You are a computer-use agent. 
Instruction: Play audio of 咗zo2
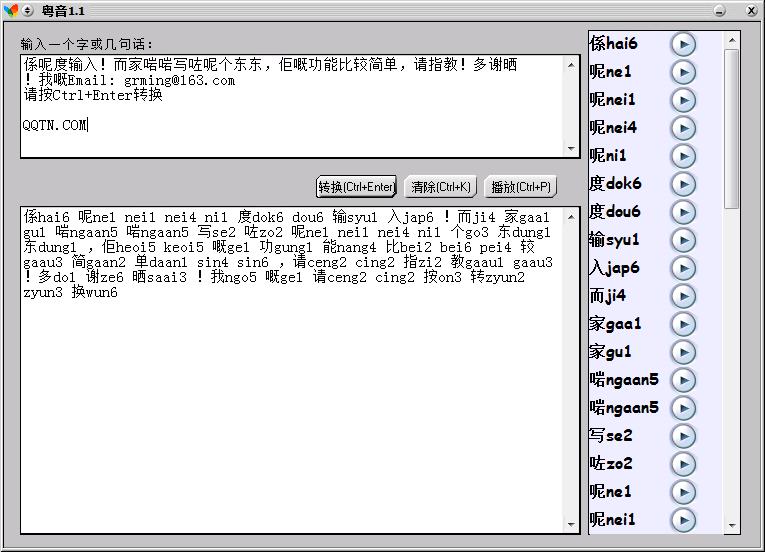683,464
